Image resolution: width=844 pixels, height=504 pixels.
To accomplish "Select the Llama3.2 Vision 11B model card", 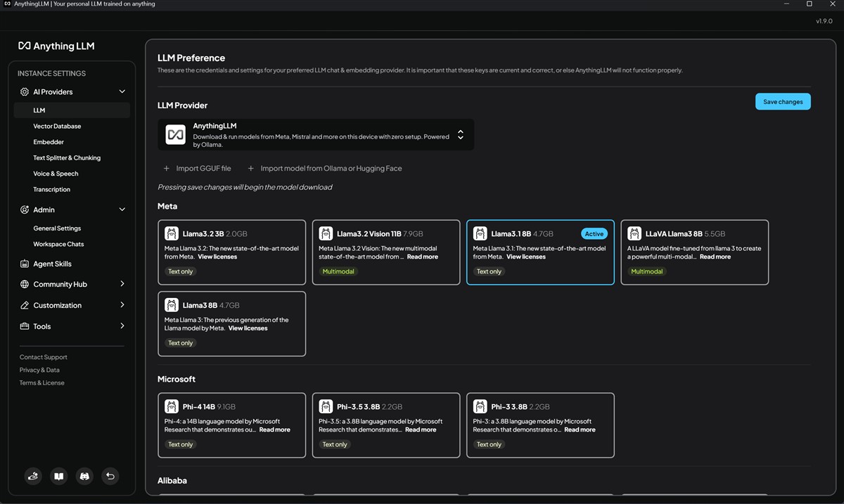I will [385, 252].
